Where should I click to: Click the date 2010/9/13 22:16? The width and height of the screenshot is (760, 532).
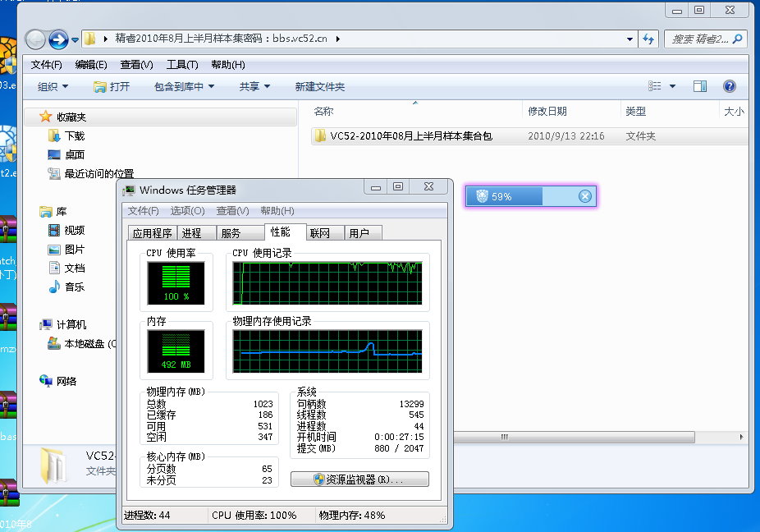[x=566, y=136]
